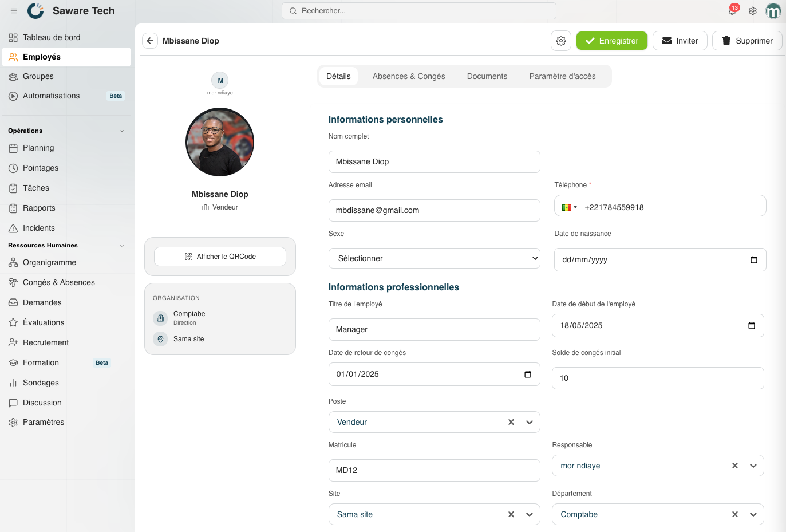Click the Inviter button
Viewport: 786px width, 532px height.
click(x=680, y=41)
